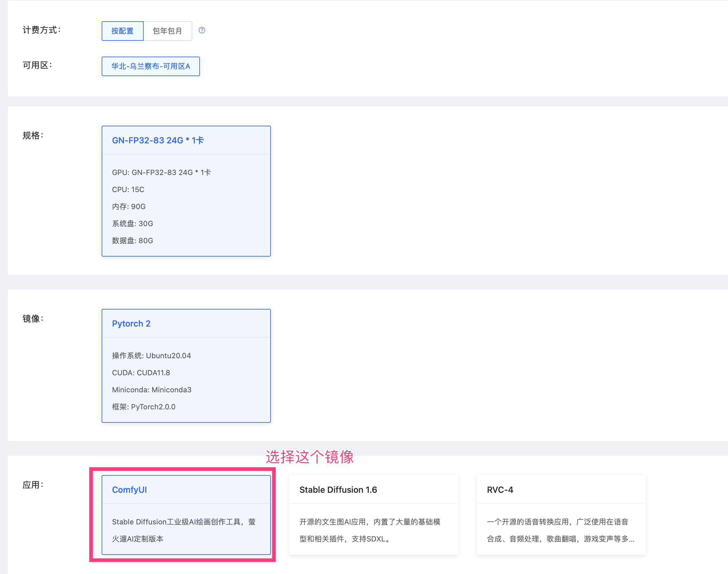Open the Stable Diffusion 1.6 title
The width and height of the screenshot is (728, 574).
click(x=338, y=490)
